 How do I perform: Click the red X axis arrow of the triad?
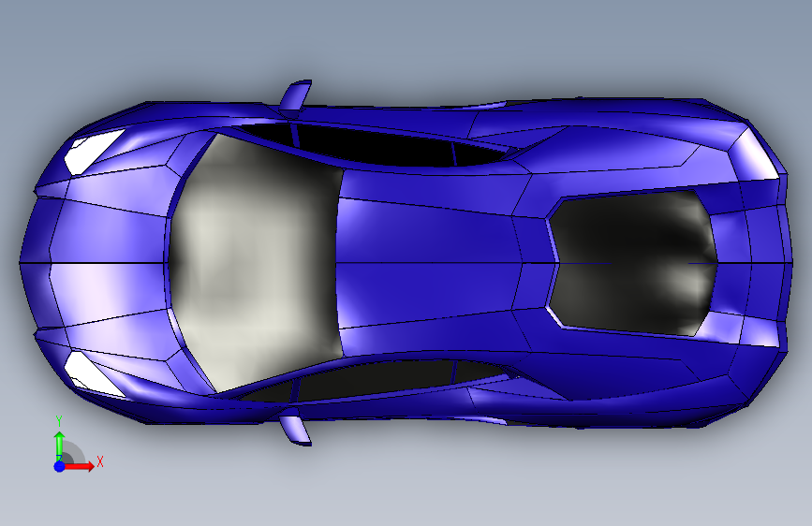pyautogui.click(x=81, y=466)
